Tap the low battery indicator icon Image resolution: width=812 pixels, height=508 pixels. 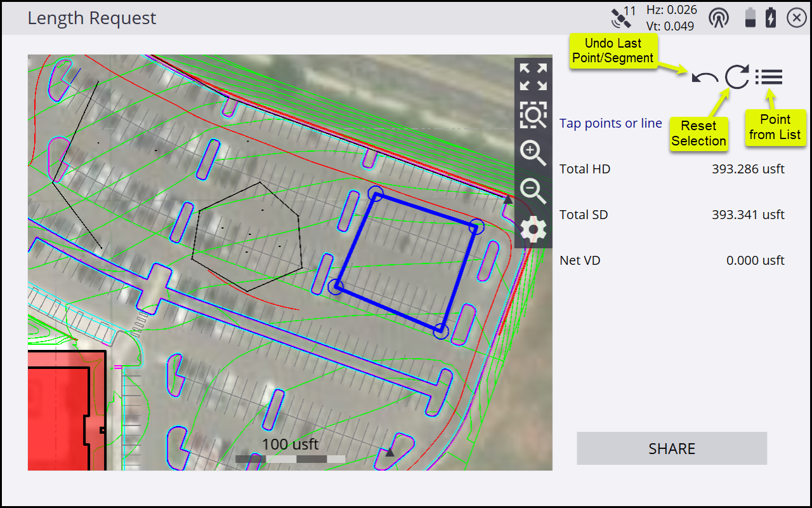point(750,18)
